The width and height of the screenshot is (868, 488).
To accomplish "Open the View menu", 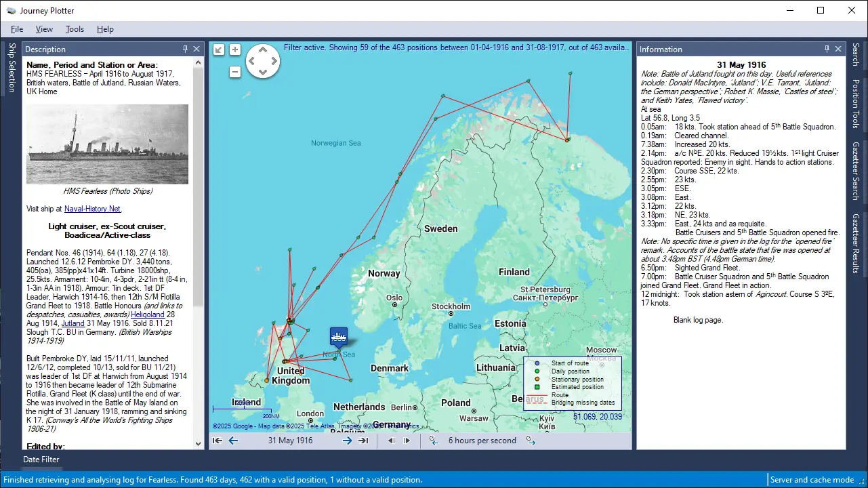I will click(44, 29).
